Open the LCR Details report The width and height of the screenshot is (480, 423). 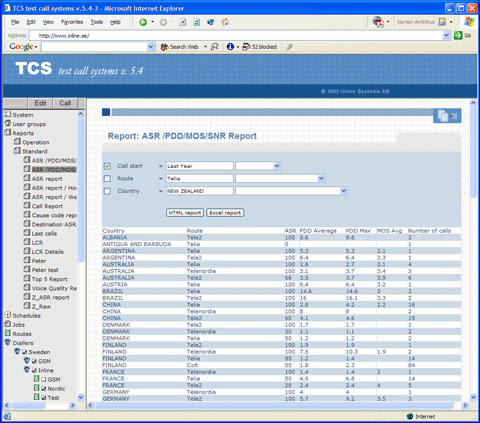[x=47, y=252]
